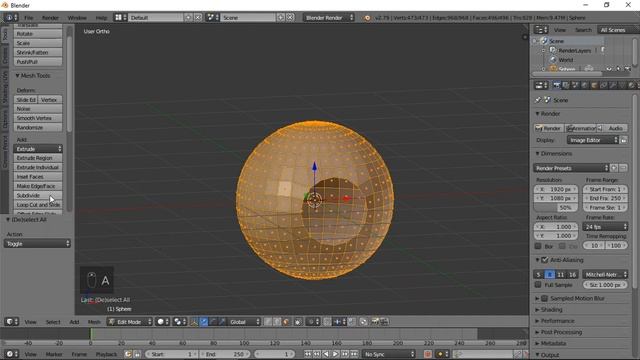The image size is (640, 360).
Task: Open the Info editor type selector
Action: 11,18
